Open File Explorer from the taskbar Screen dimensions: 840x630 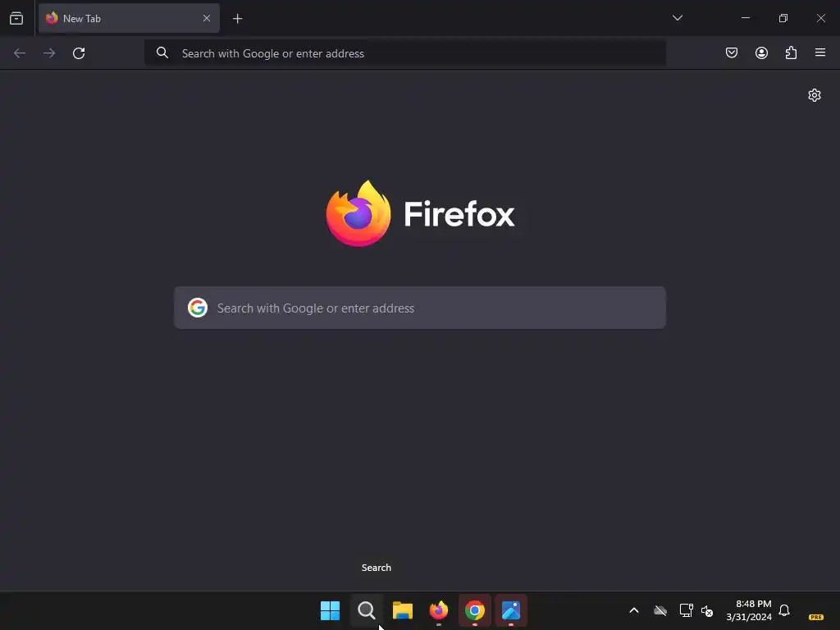pos(402,610)
